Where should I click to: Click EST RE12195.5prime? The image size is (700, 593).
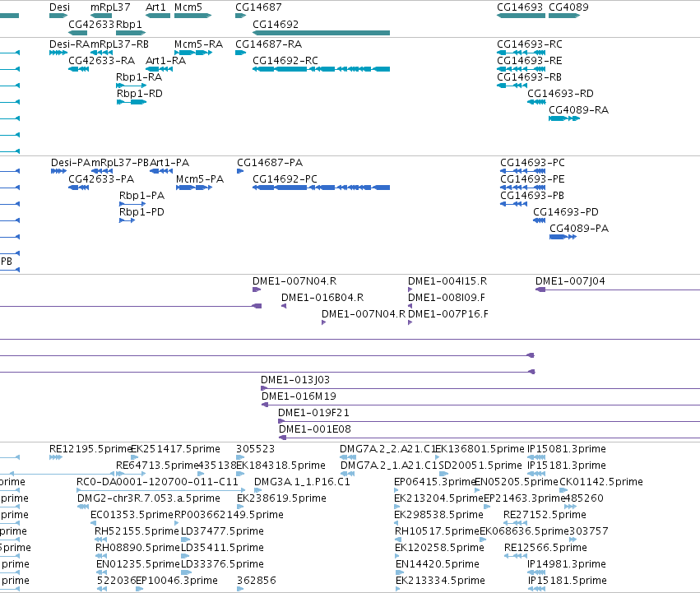point(90,449)
